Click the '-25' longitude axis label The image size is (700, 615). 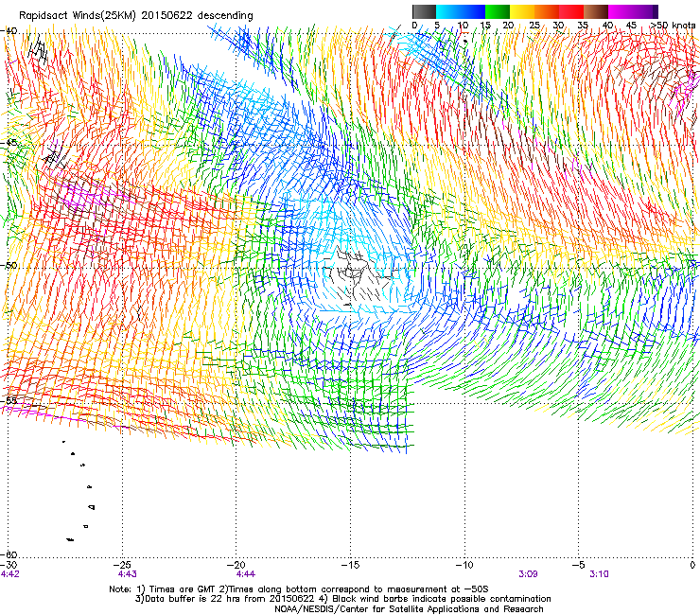pyautogui.click(x=123, y=565)
